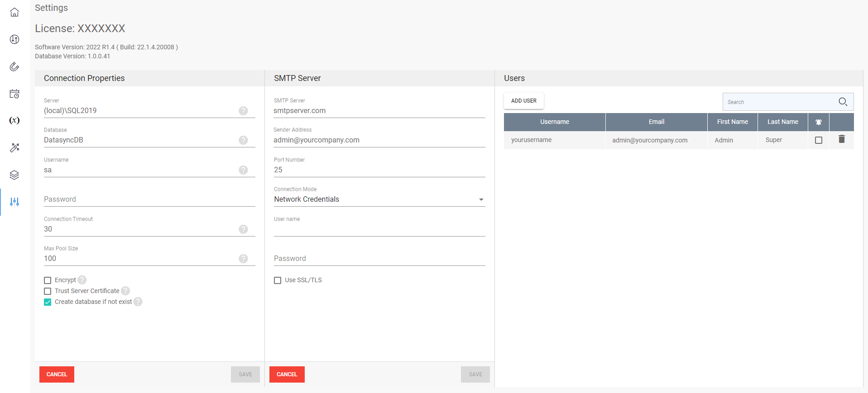Open the layers stack sidebar icon
Image resolution: width=868 pixels, height=393 pixels.
click(x=14, y=175)
